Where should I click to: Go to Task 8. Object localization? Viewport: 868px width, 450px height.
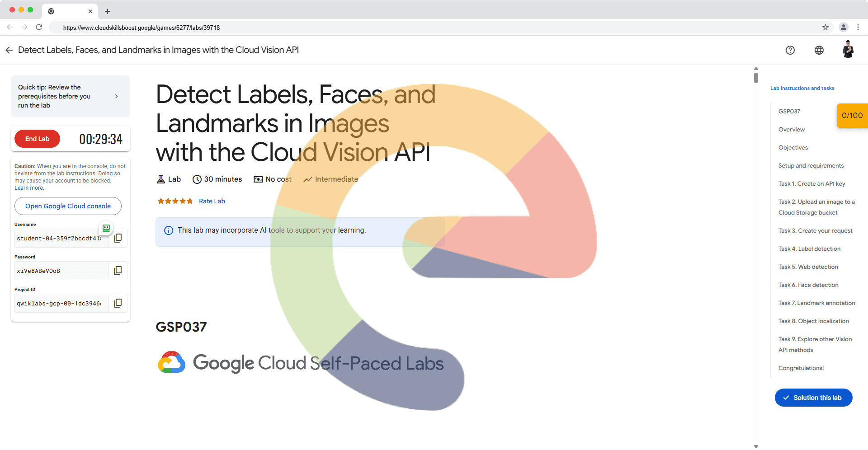click(814, 321)
